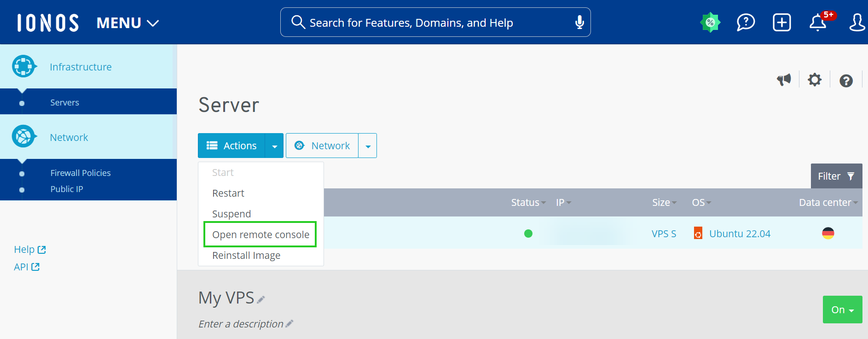Select Open remote console menu item

tap(260, 234)
